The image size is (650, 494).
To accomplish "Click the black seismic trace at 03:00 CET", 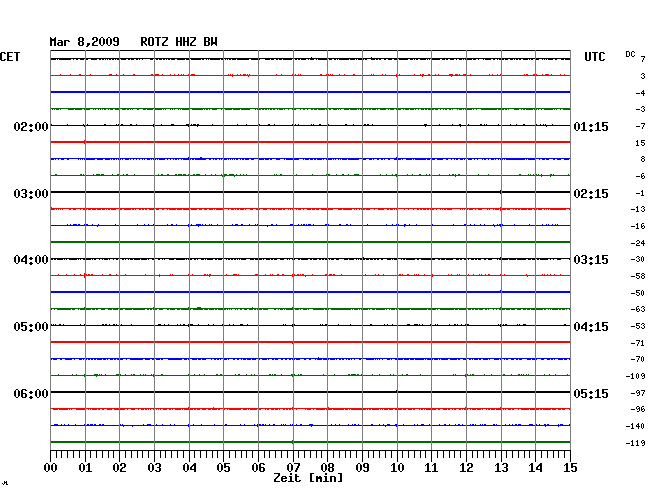I will [x=310, y=192].
